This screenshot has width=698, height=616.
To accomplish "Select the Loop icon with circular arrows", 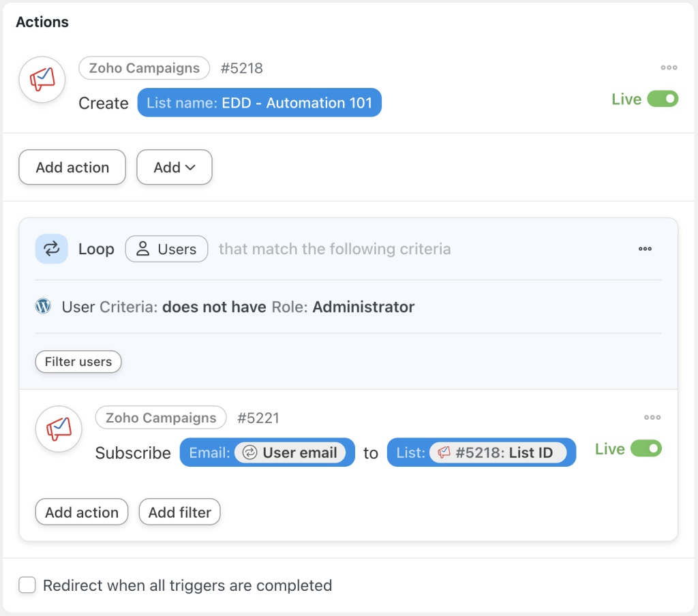I will coord(51,249).
